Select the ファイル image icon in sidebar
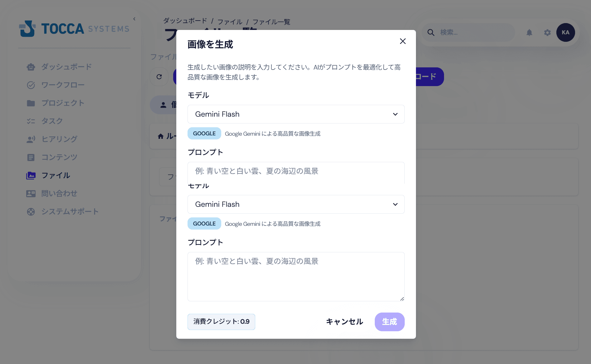The width and height of the screenshot is (591, 364). [x=31, y=175]
